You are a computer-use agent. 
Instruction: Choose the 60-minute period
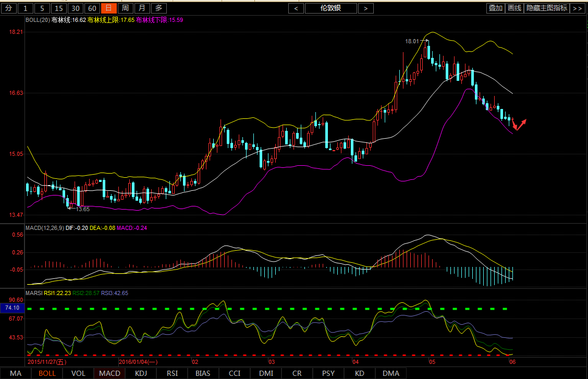click(92, 8)
